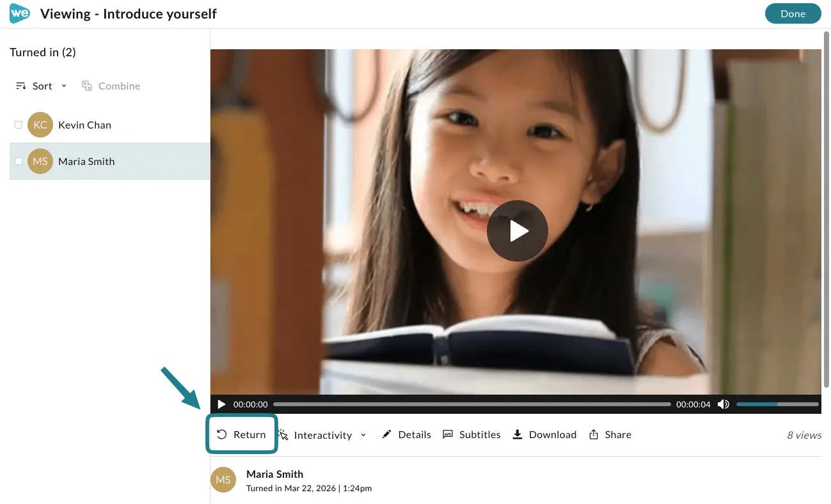Click the KC avatar in the list
Viewport: 831px width, 504px height.
pyautogui.click(x=40, y=125)
